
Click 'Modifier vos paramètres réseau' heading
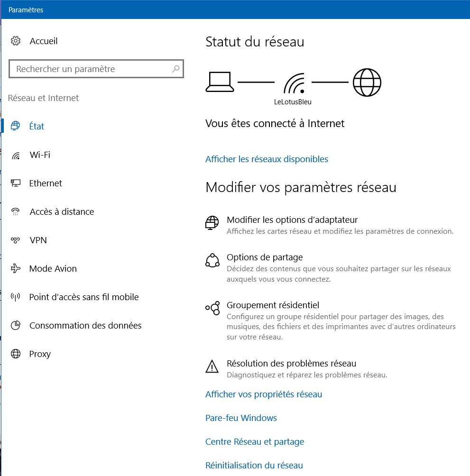pyautogui.click(x=301, y=187)
